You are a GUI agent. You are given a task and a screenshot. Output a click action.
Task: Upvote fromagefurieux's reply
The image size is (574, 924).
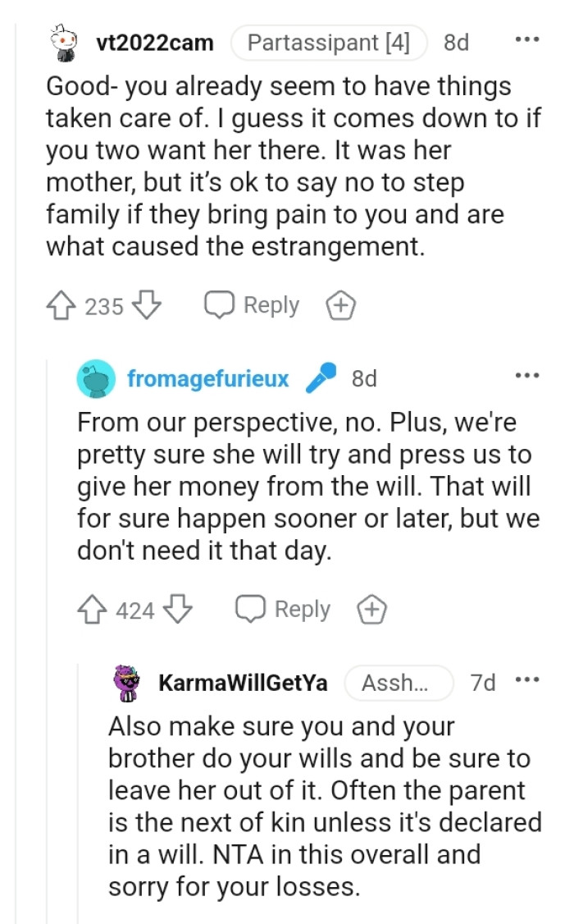(92, 609)
